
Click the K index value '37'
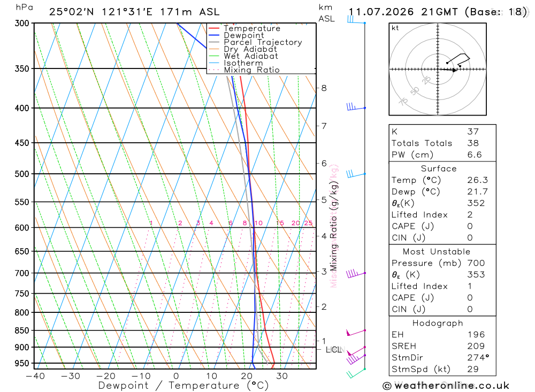pyautogui.click(x=473, y=132)
